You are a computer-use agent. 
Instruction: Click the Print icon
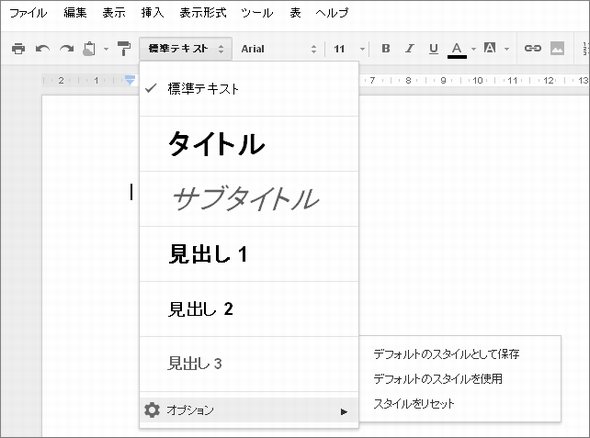(18, 49)
